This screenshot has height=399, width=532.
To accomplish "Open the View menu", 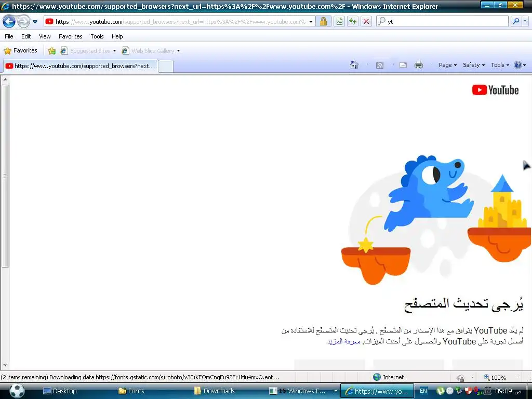I will [45, 36].
